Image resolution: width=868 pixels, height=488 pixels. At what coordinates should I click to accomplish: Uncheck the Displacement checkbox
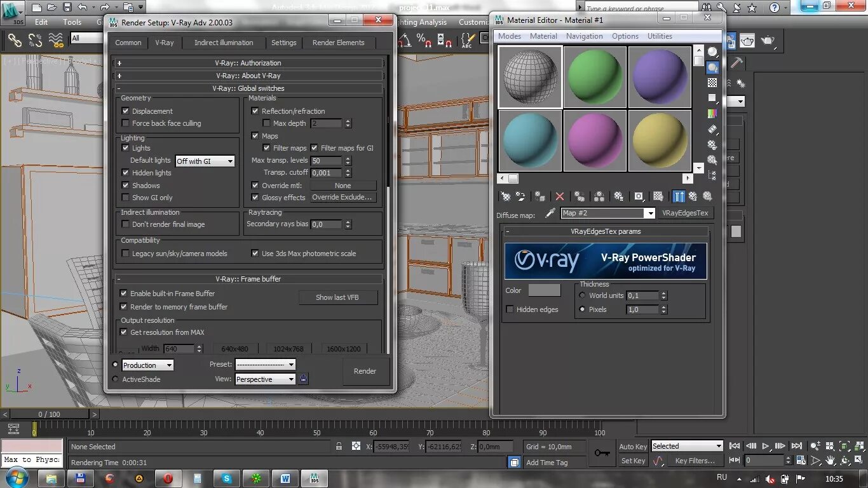coord(125,111)
